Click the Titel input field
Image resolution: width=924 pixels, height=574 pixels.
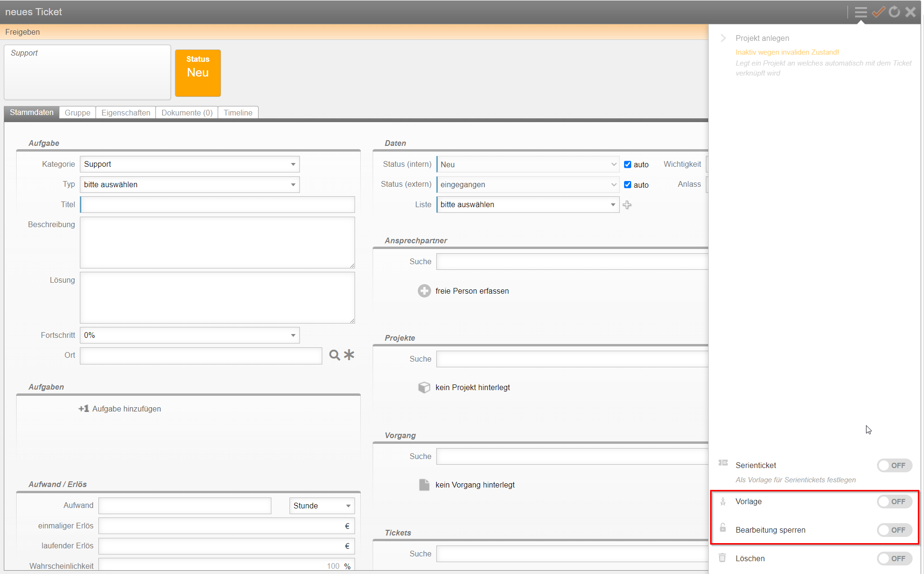pyautogui.click(x=217, y=205)
